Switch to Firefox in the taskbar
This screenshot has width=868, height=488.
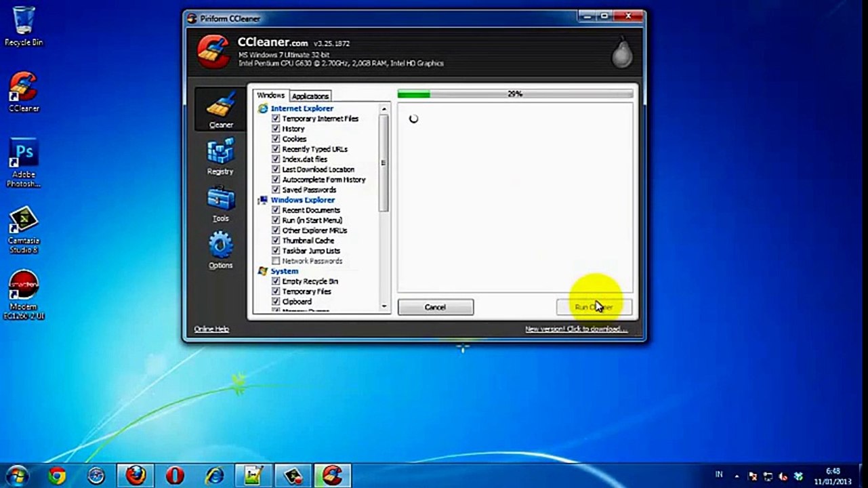pos(136,476)
